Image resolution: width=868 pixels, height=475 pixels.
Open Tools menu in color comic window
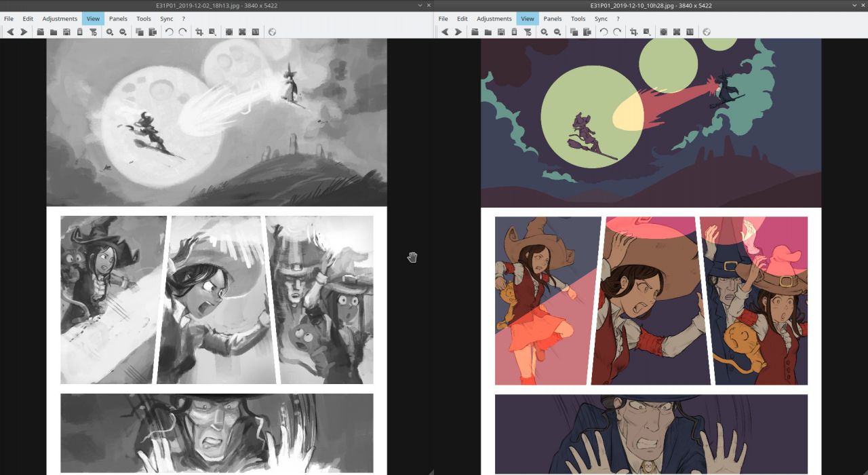578,18
